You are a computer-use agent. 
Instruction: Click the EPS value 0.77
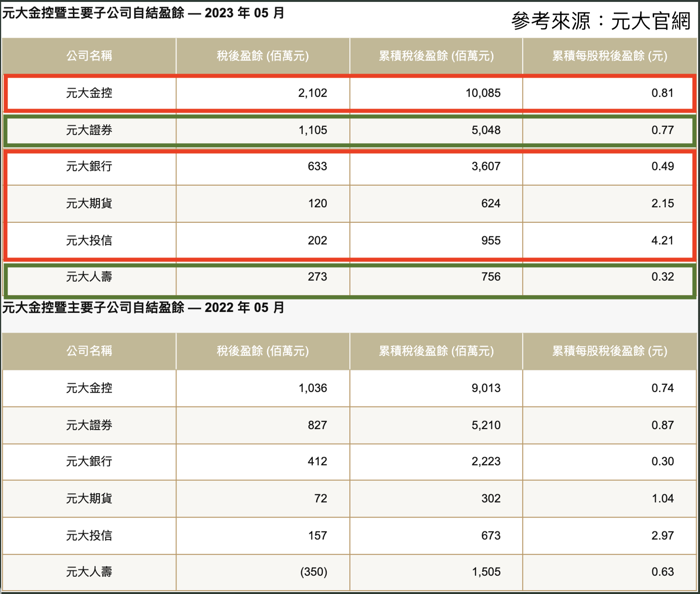(663, 130)
